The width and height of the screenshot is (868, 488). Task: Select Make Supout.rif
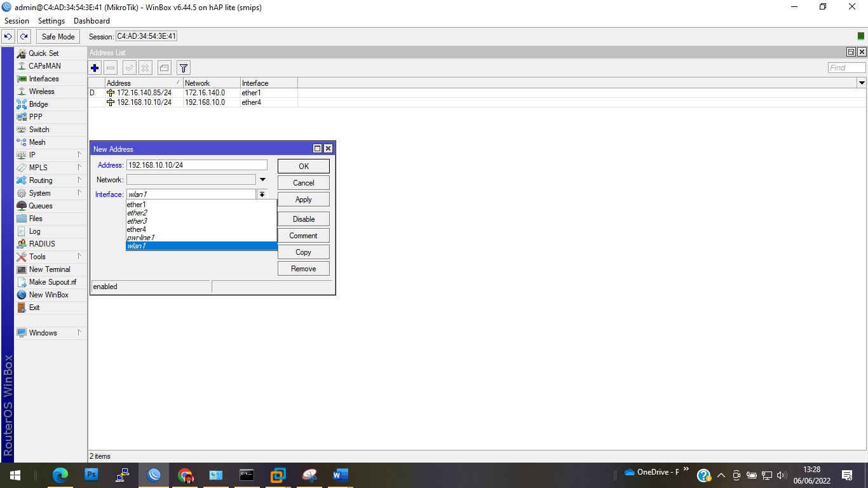point(51,282)
